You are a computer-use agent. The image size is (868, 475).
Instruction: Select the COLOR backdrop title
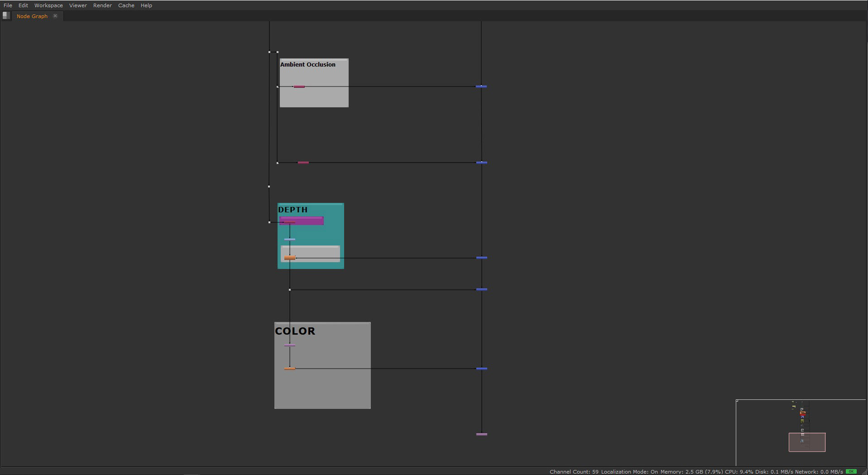point(295,331)
